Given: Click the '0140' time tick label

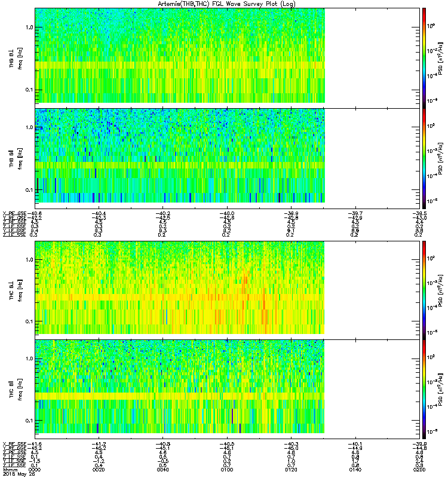Looking at the screenshot, I should pos(355,470).
